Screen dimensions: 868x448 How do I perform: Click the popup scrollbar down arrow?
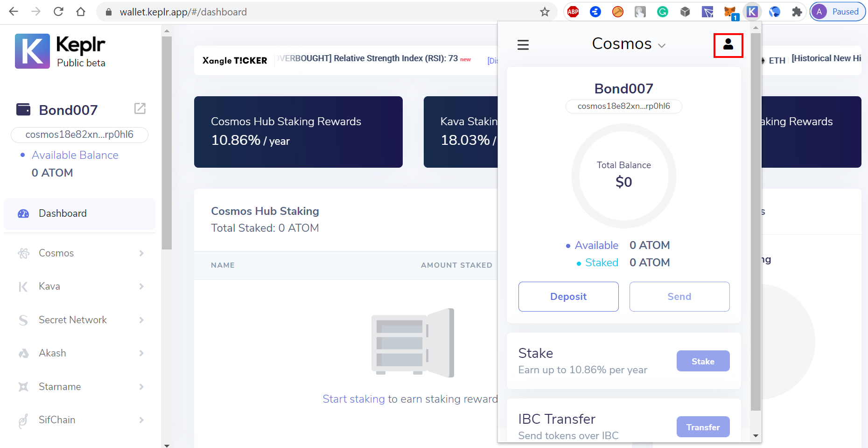(756, 436)
